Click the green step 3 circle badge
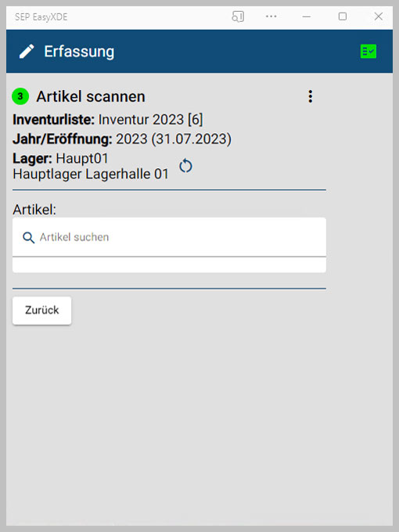 coord(20,96)
